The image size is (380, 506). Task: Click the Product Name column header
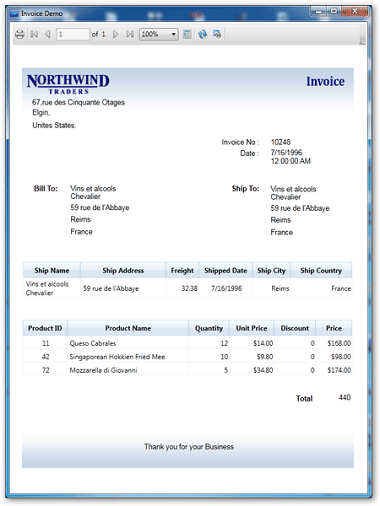pyautogui.click(x=128, y=328)
